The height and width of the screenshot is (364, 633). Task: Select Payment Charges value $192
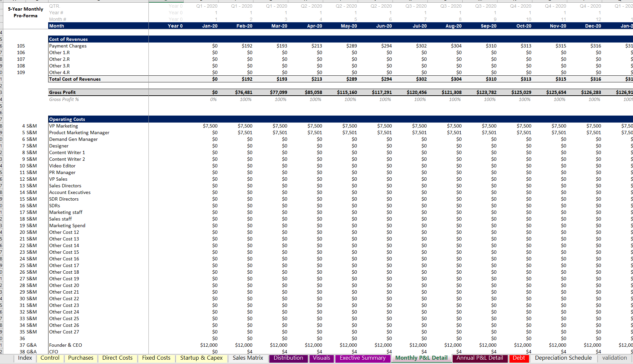click(x=247, y=46)
